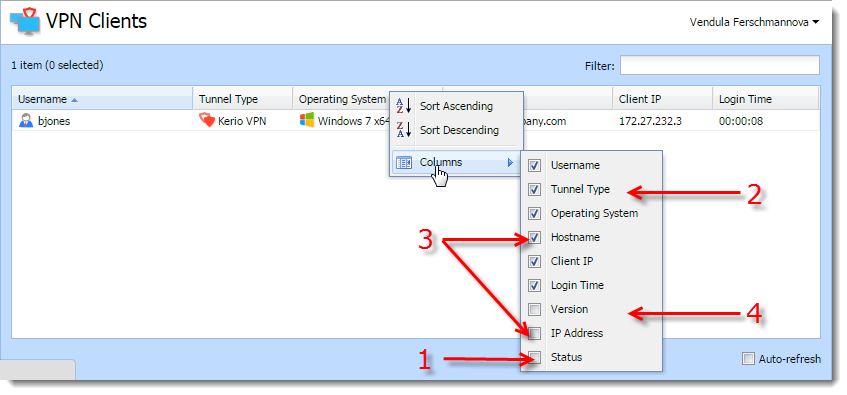Click the Sort Descending Z-A icon
The image size is (847, 395).
404,130
